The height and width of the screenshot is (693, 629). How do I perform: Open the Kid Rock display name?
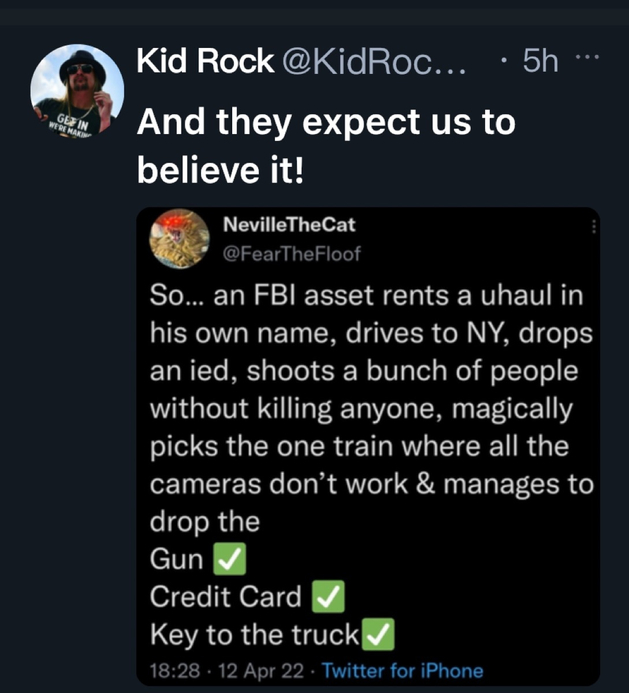(x=205, y=61)
